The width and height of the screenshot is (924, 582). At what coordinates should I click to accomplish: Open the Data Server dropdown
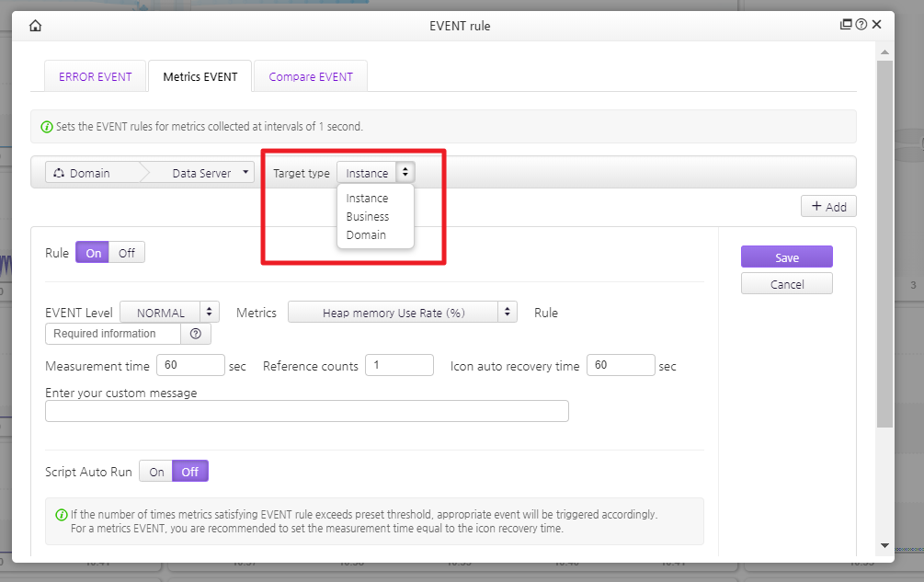tap(210, 173)
